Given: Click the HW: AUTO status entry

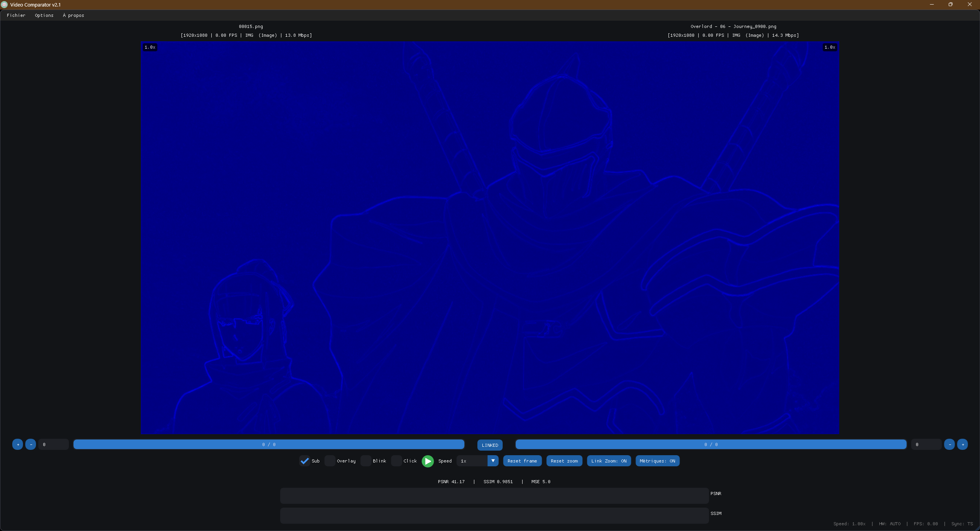Looking at the screenshot, I should point(890,524).
